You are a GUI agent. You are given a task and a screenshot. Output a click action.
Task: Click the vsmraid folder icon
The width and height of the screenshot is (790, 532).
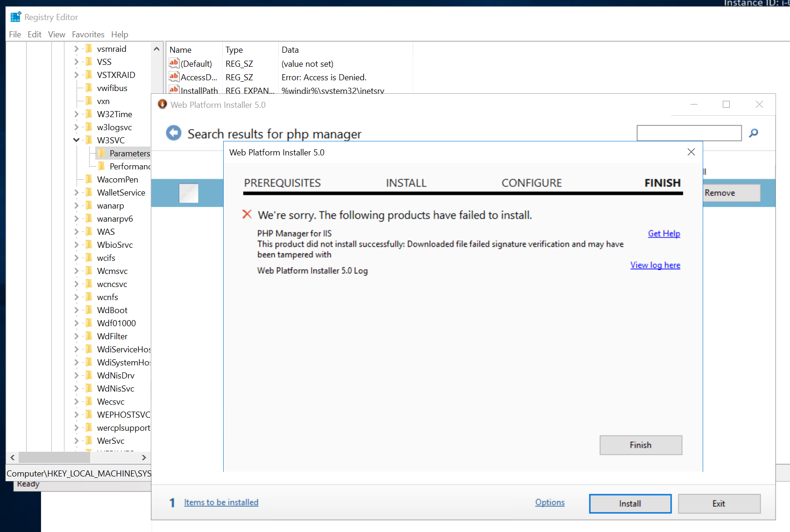coord(89,49)
